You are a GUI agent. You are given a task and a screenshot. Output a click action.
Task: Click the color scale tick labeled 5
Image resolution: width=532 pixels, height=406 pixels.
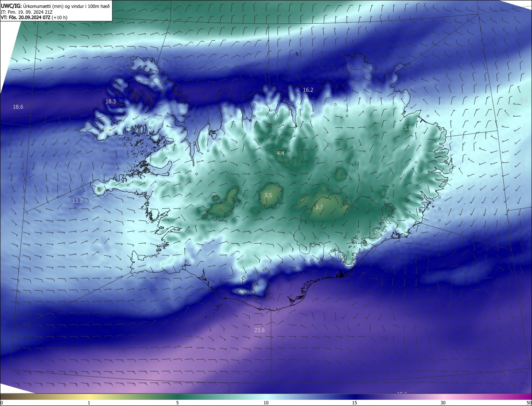click(177, 403)
